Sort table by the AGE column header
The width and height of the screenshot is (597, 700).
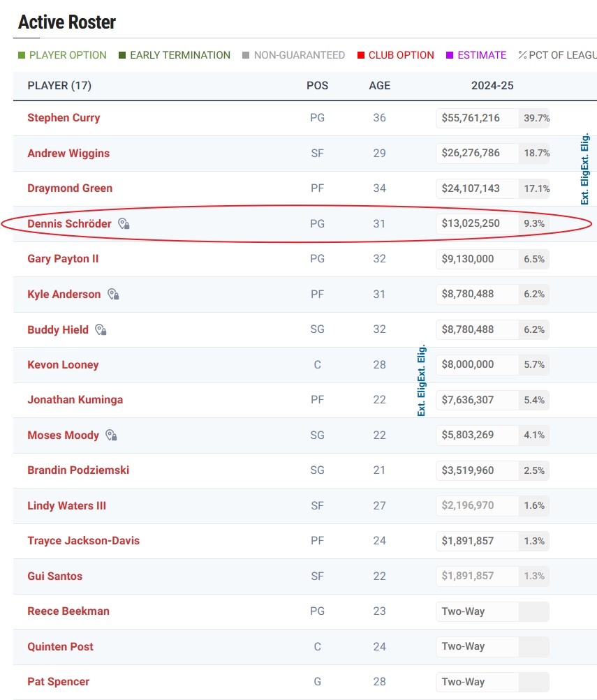pos(379,86)
